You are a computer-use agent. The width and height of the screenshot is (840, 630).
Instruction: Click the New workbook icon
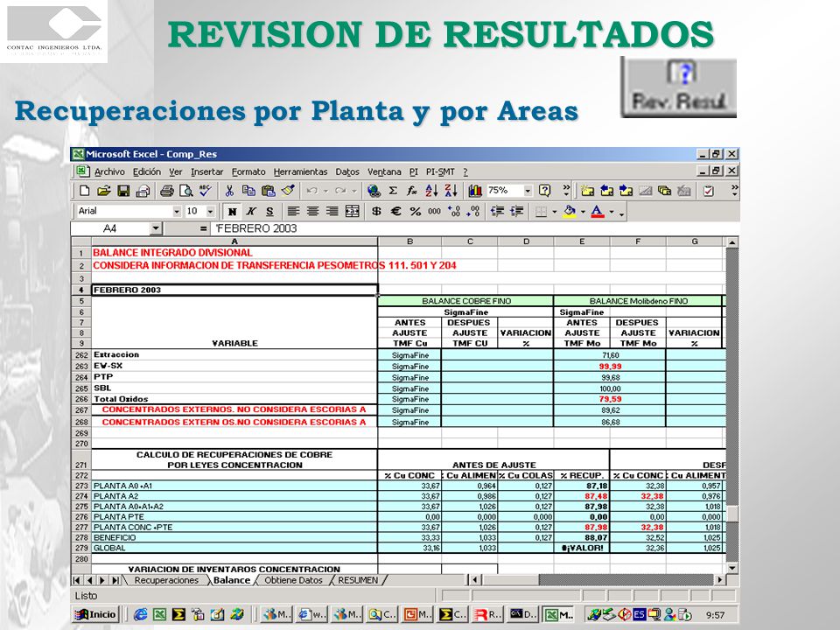tap(84, 191)
